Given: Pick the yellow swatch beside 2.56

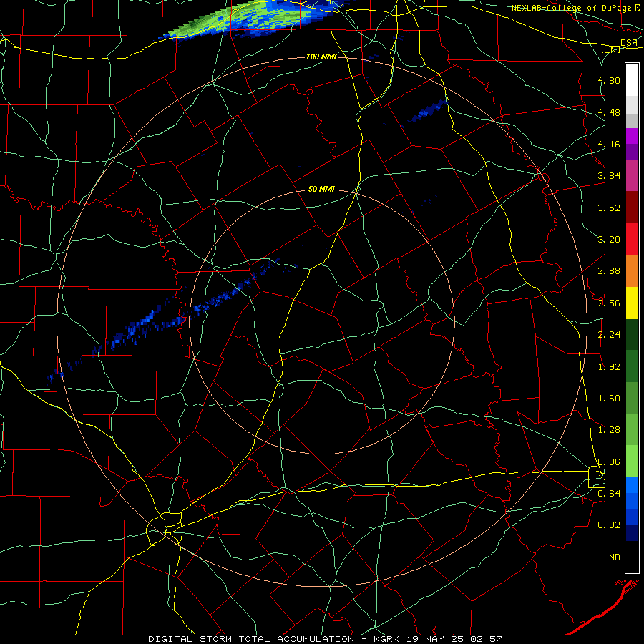Looking at the screenshot, I should (632, 303).
